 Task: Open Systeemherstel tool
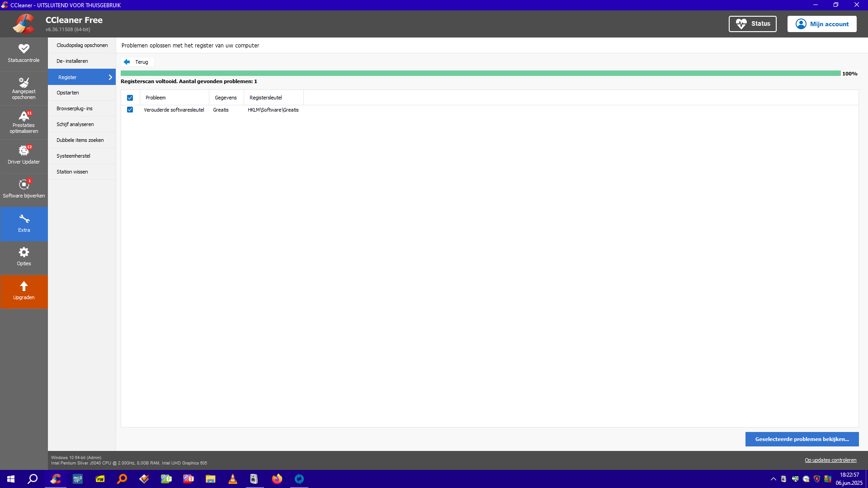tap(82, 156)
